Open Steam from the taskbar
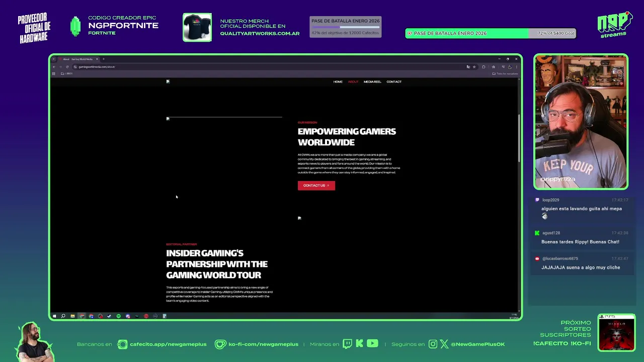Screen dimensions: 644x362 109,316
